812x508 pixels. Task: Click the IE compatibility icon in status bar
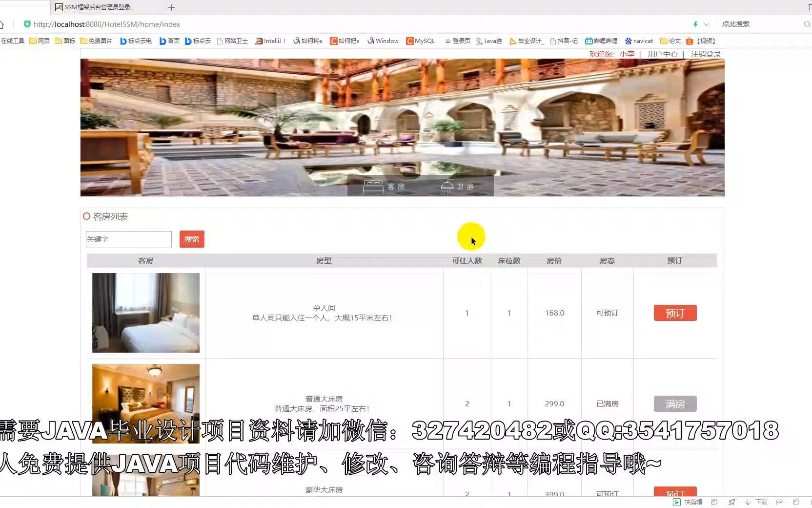click(796, 502)
